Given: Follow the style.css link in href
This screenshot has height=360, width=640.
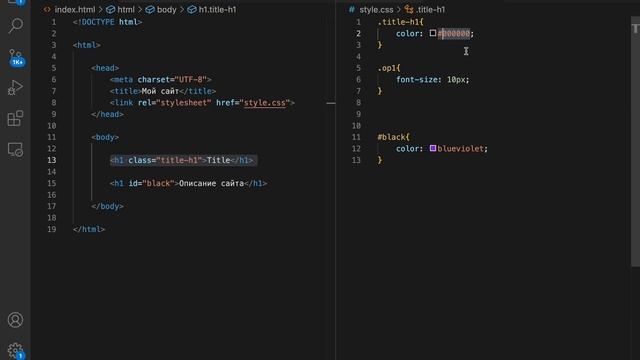Looking at the screenshot, I should [264, 102].
